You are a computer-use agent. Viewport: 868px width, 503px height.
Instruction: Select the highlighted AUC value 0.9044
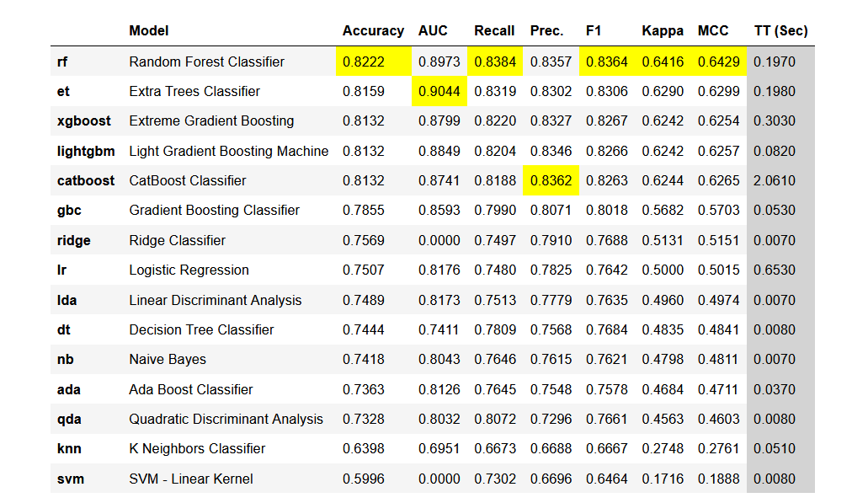pyautogui.click(x=439, y=91)
